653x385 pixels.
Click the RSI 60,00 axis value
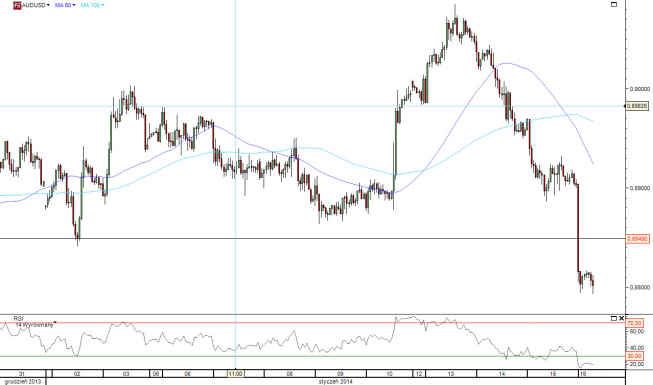(636, 332)
